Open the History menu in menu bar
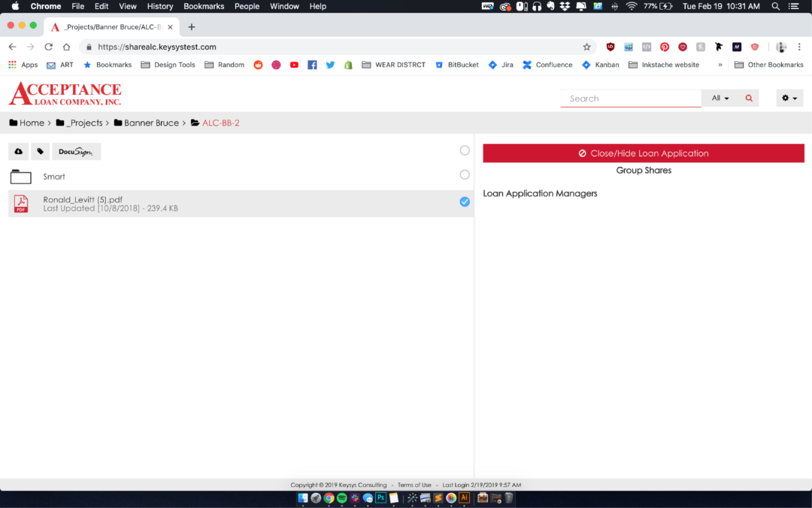Screen dimensions: 812x508 click(160, 6)
